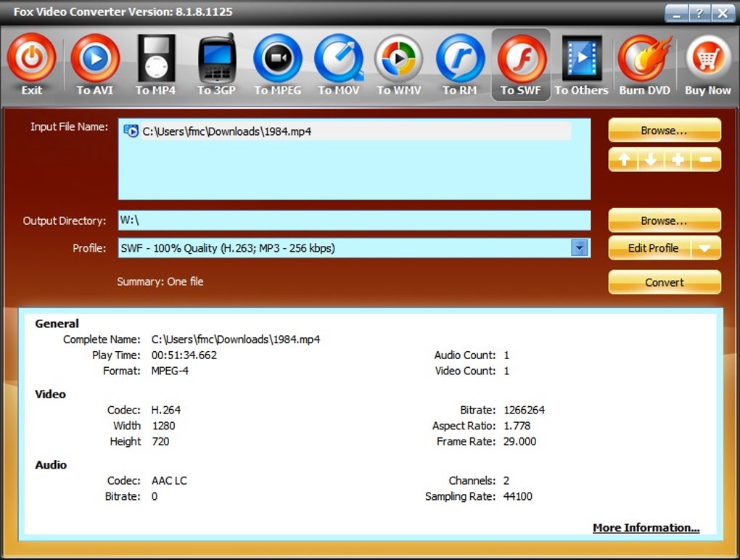Activate the To SWF Flash icon

click(522, 57)
